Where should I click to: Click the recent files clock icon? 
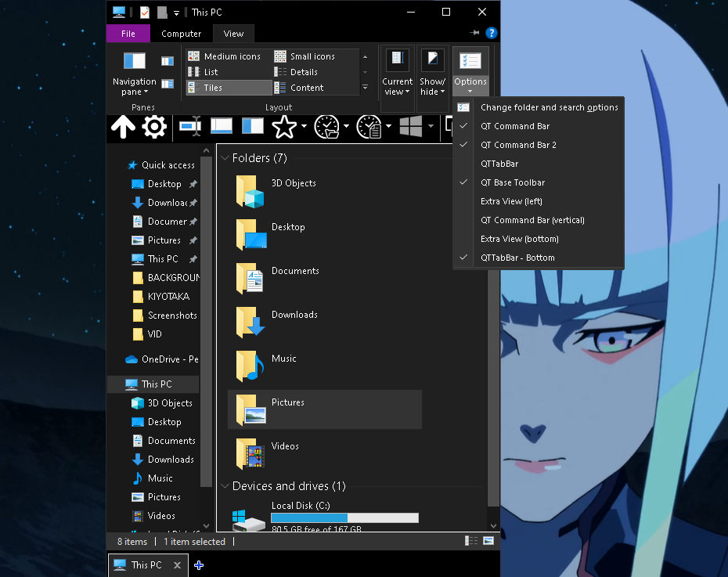369,127
